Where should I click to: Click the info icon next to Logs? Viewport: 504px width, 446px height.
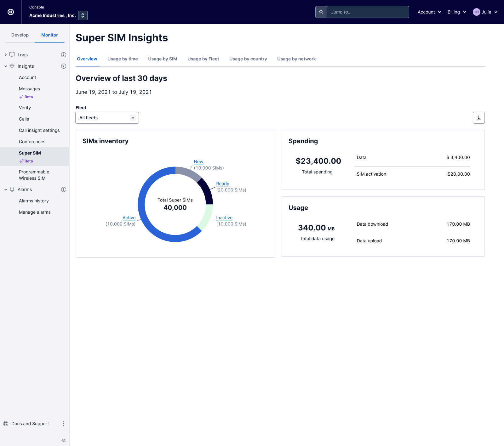tap(64, 55)
